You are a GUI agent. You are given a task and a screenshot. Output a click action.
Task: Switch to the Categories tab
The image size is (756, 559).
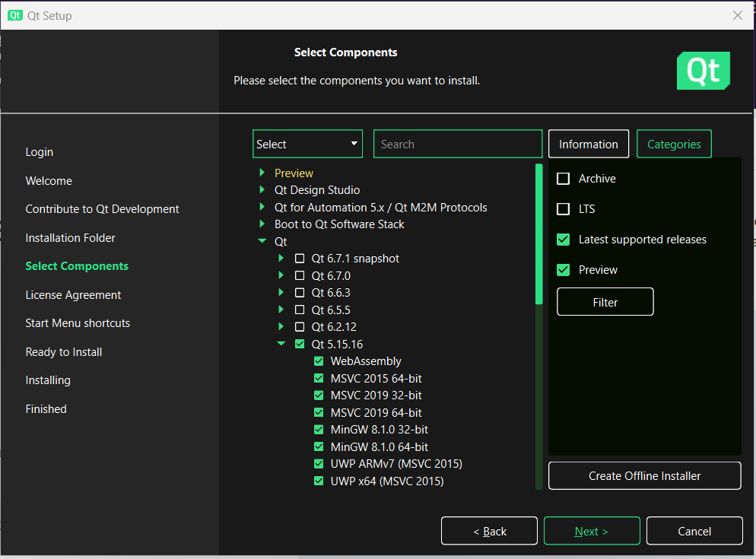tap(674, 144)
